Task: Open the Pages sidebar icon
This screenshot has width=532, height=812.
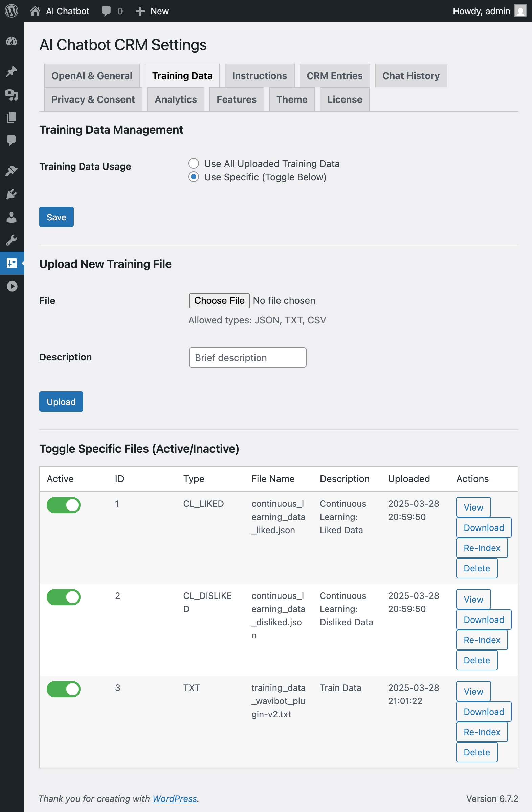Action: click(x=12, y=118)
